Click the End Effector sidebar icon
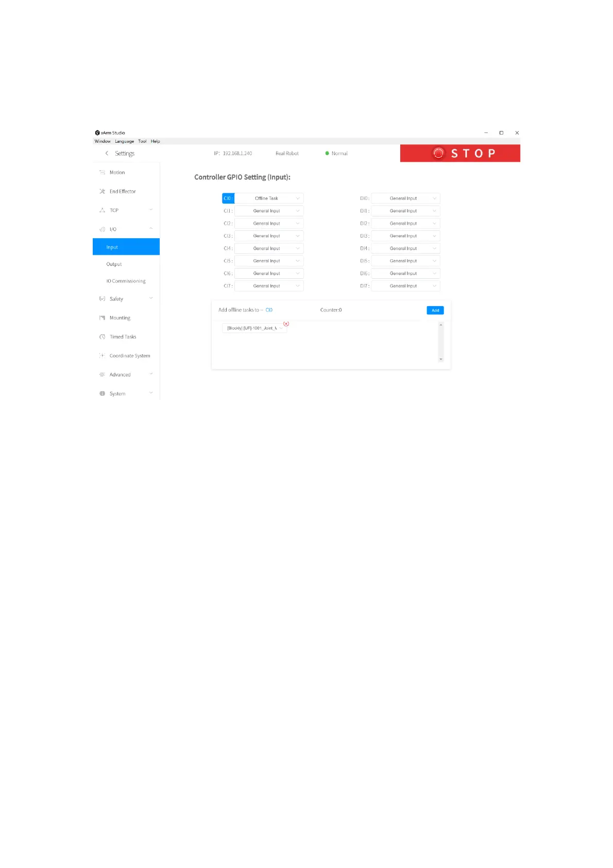This screenshot has height=868, width=613. [x=102, y=191]
